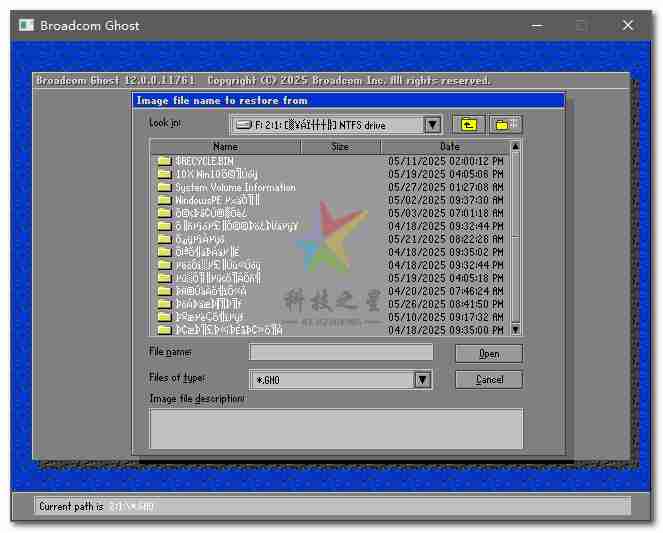
Task: Sort list by Size column header
Action: coord(340,147)
